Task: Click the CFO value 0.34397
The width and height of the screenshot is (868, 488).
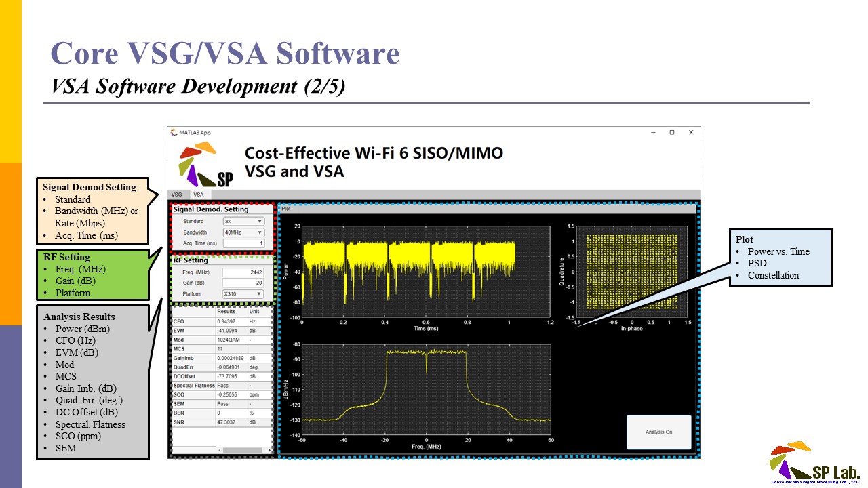Action: point(231,322)
